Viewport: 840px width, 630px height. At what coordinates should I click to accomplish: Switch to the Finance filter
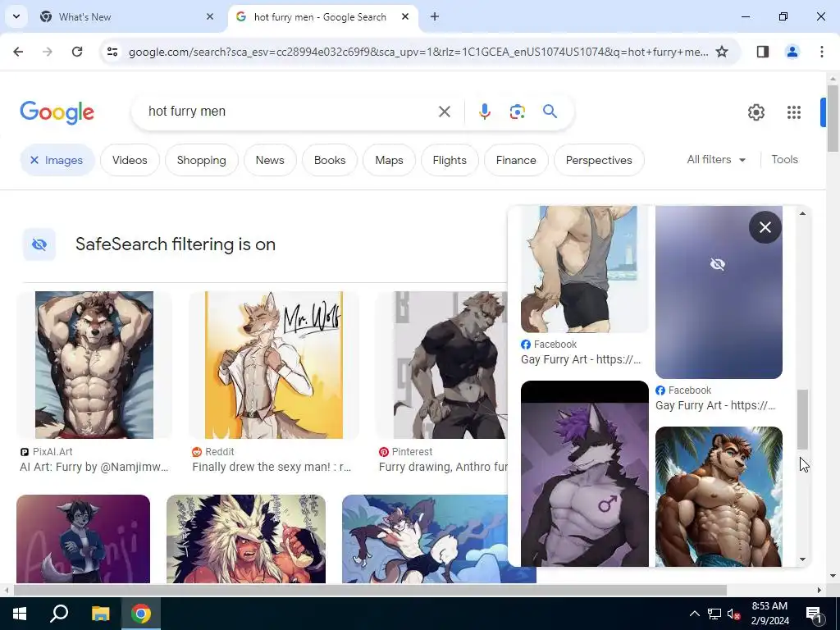point(516,160)
